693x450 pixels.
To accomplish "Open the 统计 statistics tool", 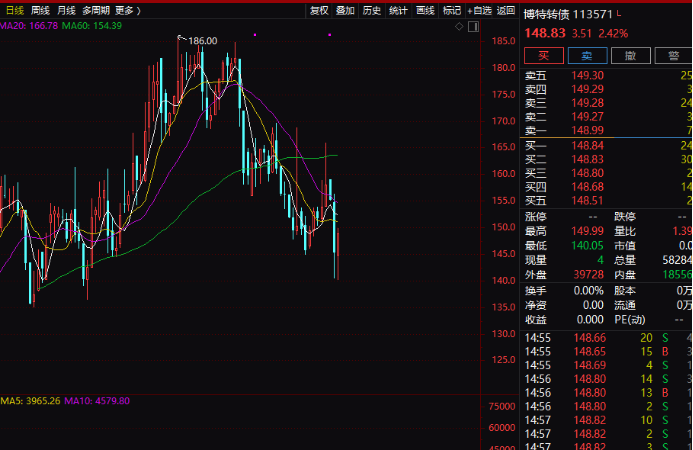I will [x=398, y=10].
